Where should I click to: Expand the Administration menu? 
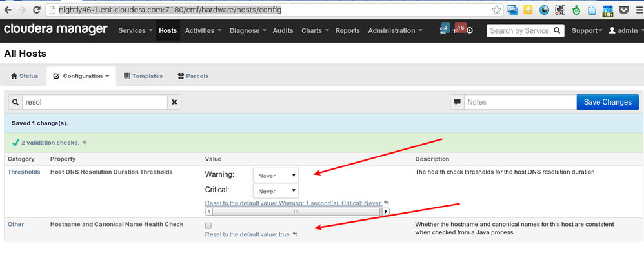[395, 30]
